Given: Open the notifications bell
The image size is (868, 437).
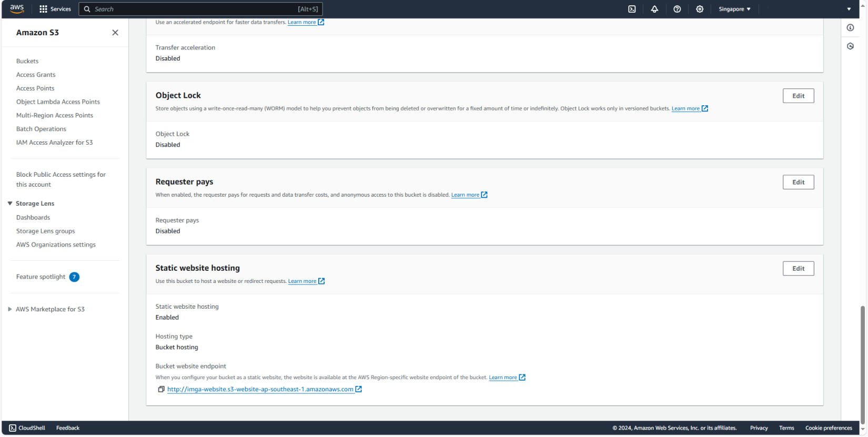Looking at the screenshot, I should tap(654, 9).
